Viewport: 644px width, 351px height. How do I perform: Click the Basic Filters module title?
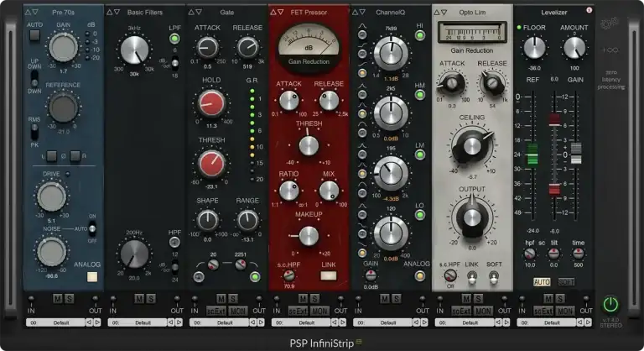tap(144, 13)
